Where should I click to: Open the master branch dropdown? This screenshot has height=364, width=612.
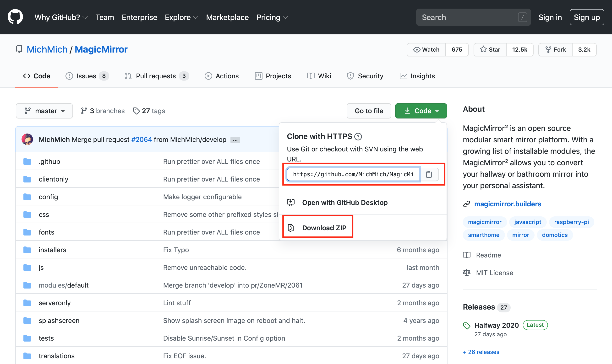pyautogui.click(x=44, y=111)
